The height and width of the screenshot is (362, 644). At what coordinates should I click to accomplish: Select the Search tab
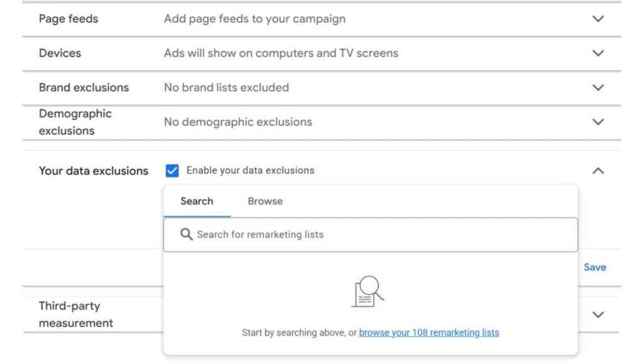click(x=196, y=200)
